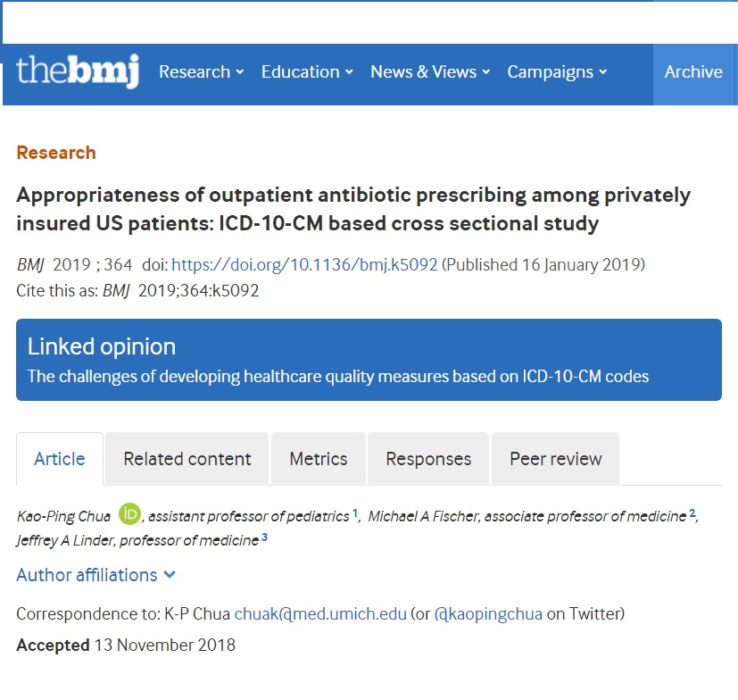View the Peer review tab
The image size is (738, 700).
tap(555, 459)
